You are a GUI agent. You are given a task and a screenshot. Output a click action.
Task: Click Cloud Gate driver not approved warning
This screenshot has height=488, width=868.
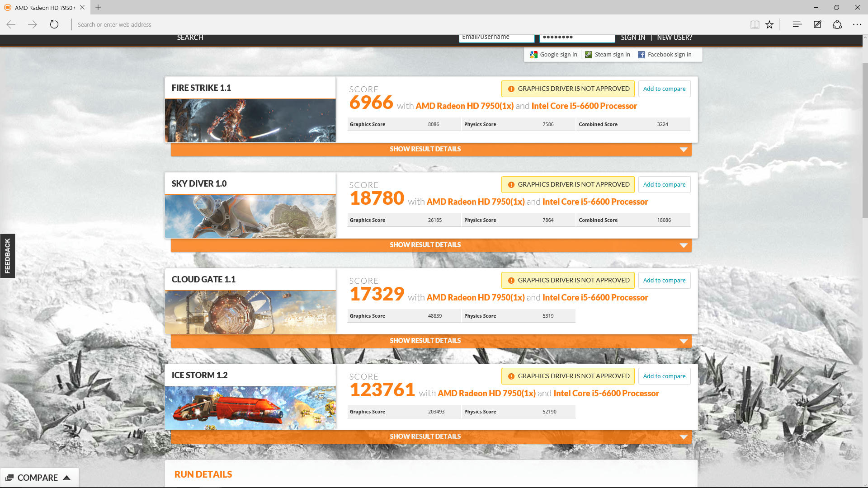[x=568, y=280]
